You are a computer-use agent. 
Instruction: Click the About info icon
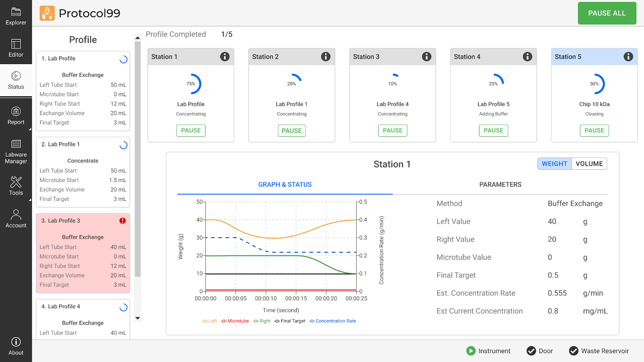[x=16, y=342]
